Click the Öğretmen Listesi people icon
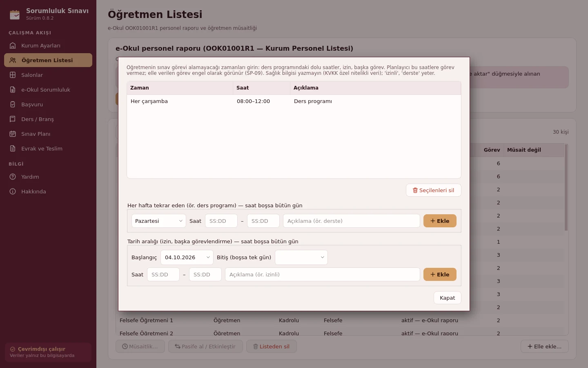 13,60
